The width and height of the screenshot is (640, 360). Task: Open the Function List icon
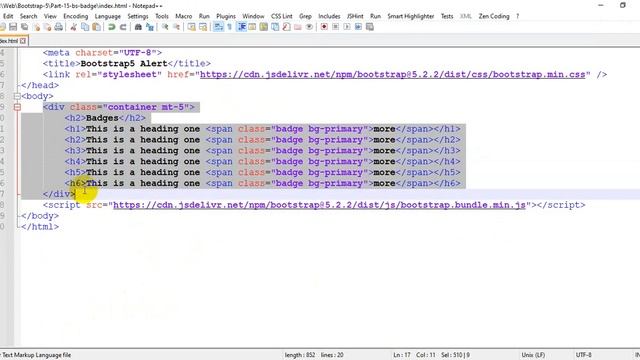[x=287, y=27]
